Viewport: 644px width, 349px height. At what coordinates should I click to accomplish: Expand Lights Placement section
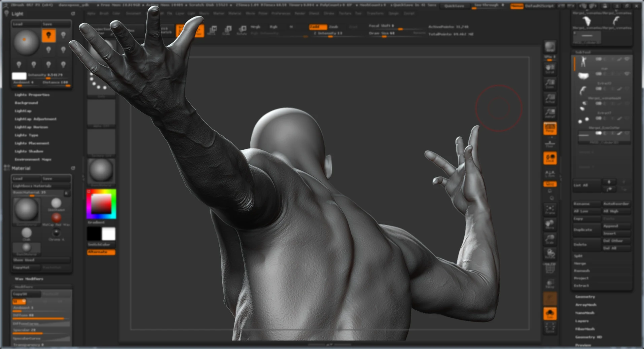(32, 143)
